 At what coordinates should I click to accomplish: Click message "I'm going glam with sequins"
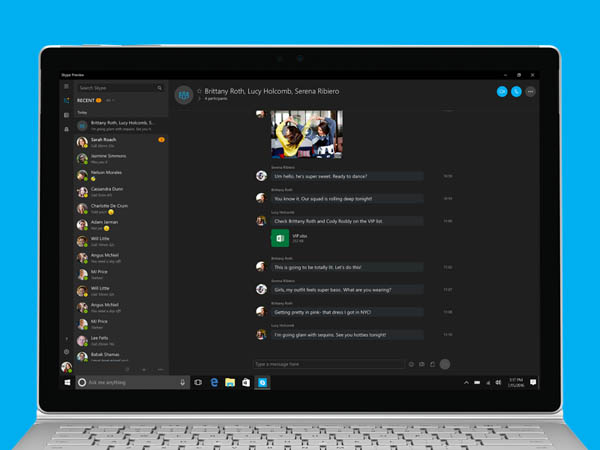(x=347, y=335)
